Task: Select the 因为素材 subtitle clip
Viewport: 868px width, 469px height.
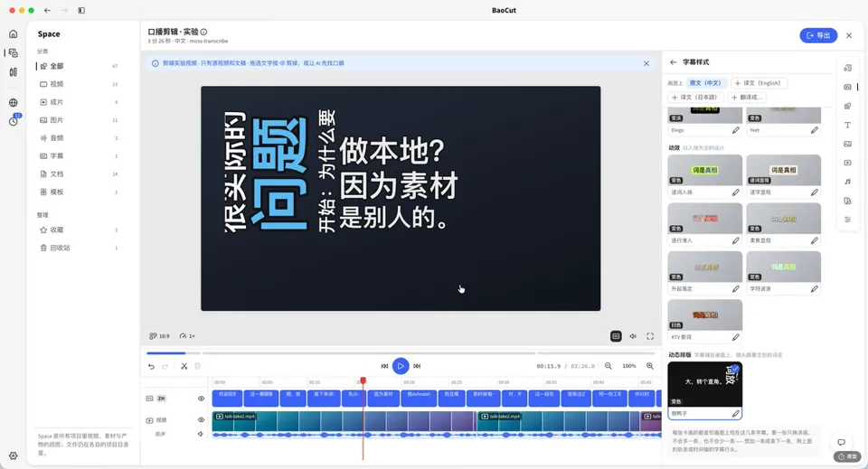Action: tap(383, 399)
